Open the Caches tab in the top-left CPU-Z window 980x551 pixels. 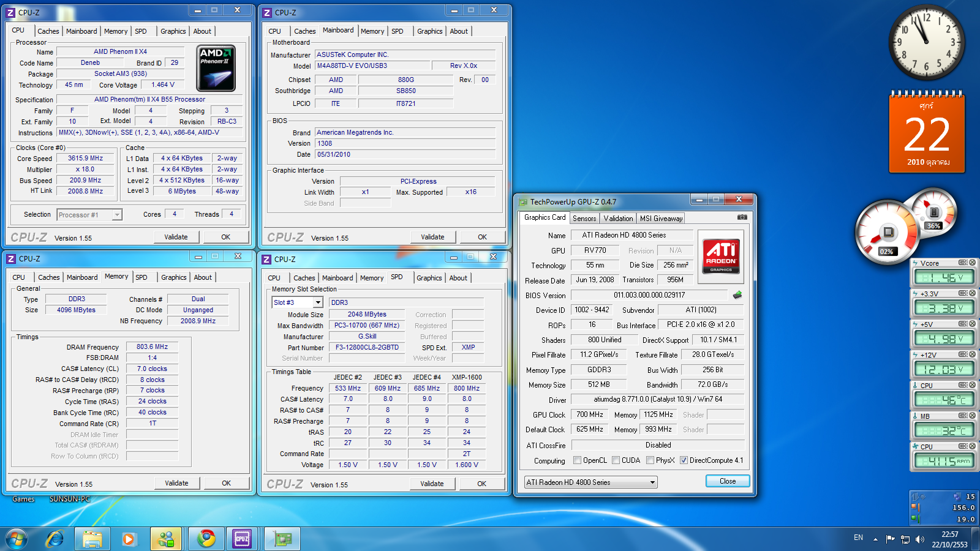(48, 31)
